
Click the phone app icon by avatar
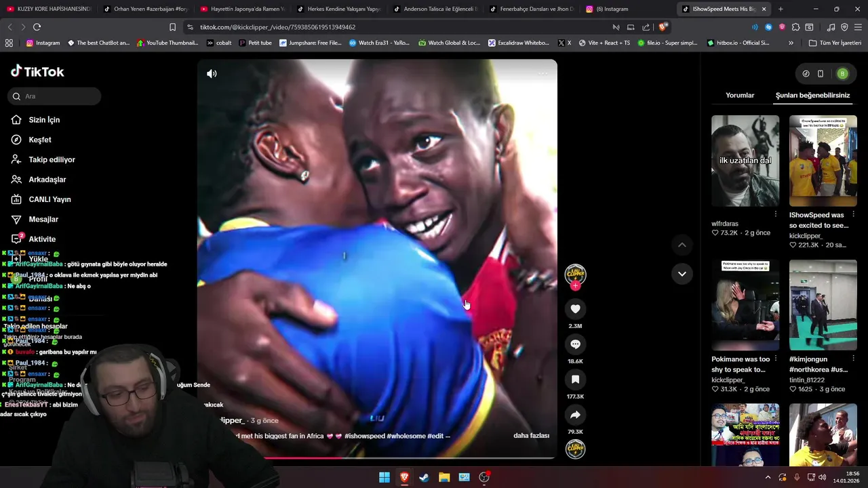pyautogui.click(x=821, y=74)
